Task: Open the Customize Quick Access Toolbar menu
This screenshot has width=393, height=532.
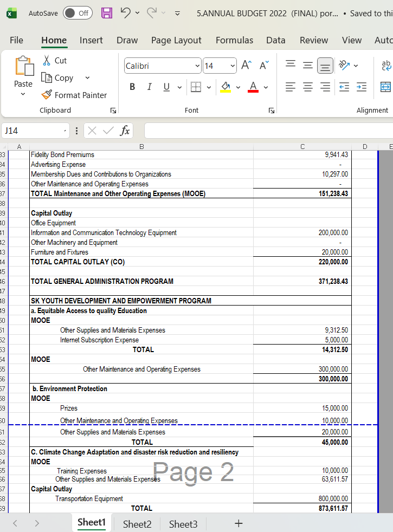Action: click(177, 13)
